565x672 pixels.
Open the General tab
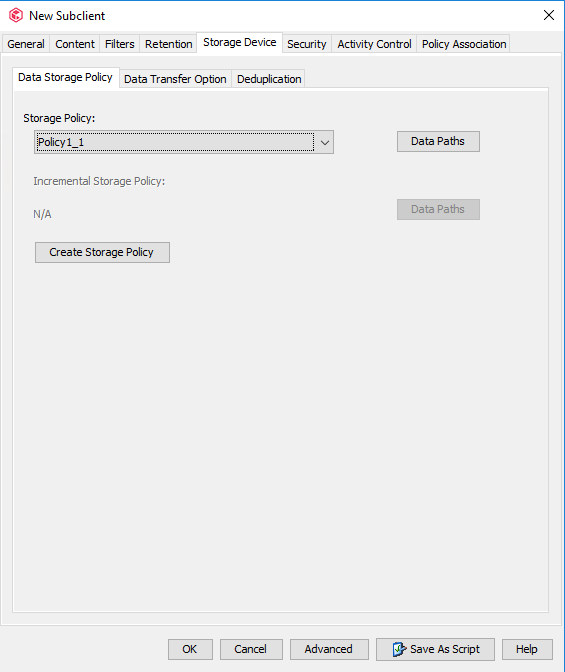[26, 44]
